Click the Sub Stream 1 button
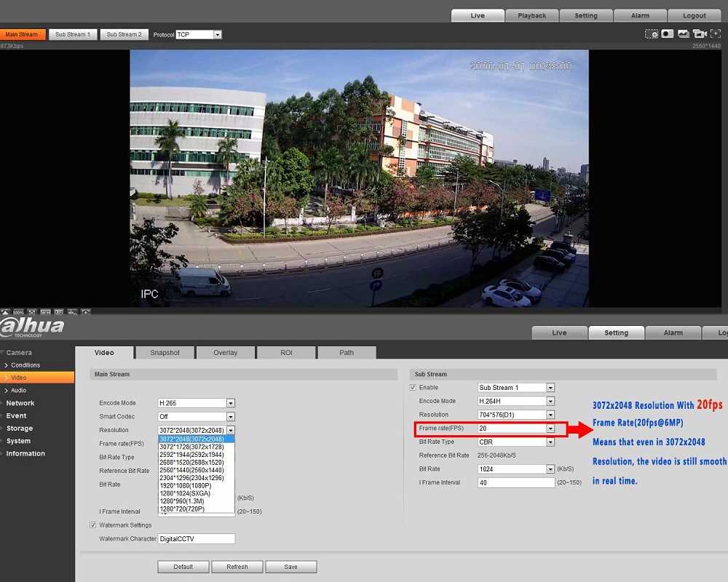The image size is (728, 582). pyautogui.click(x=73, y=34)
